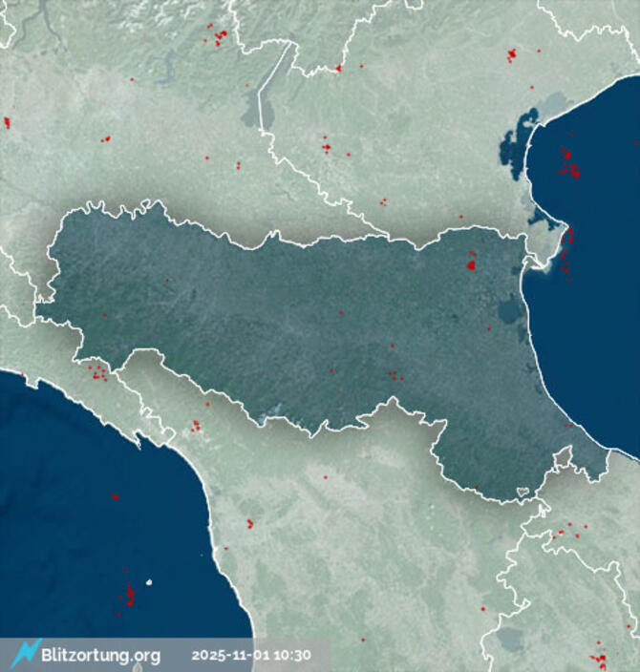Select the strike cluster in the Ligurian Sea near the white islet

129,596
